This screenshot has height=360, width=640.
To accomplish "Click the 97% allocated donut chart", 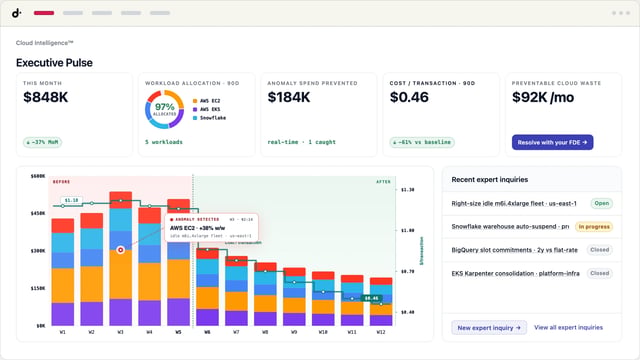I will tap(164, 109).
